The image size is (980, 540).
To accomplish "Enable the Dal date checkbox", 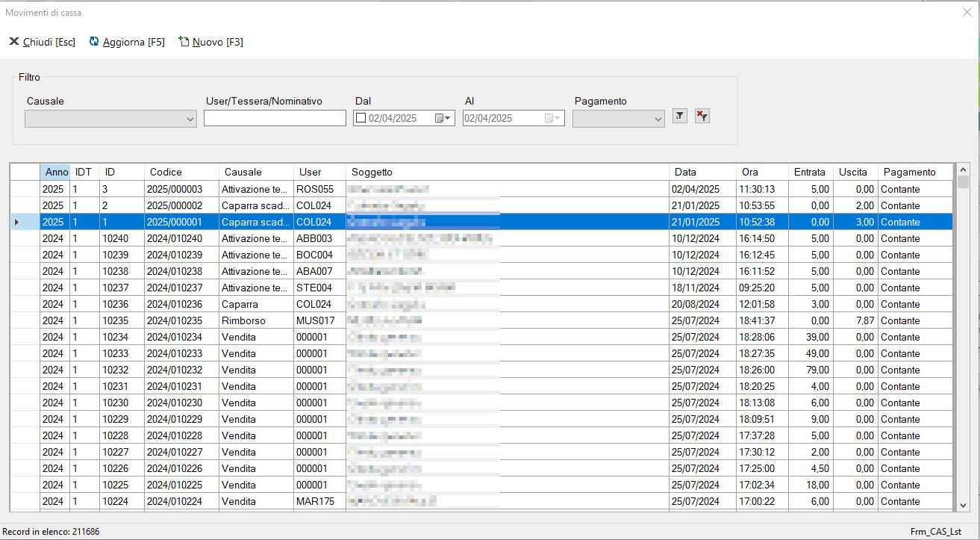I will click(x=361, y=118).
